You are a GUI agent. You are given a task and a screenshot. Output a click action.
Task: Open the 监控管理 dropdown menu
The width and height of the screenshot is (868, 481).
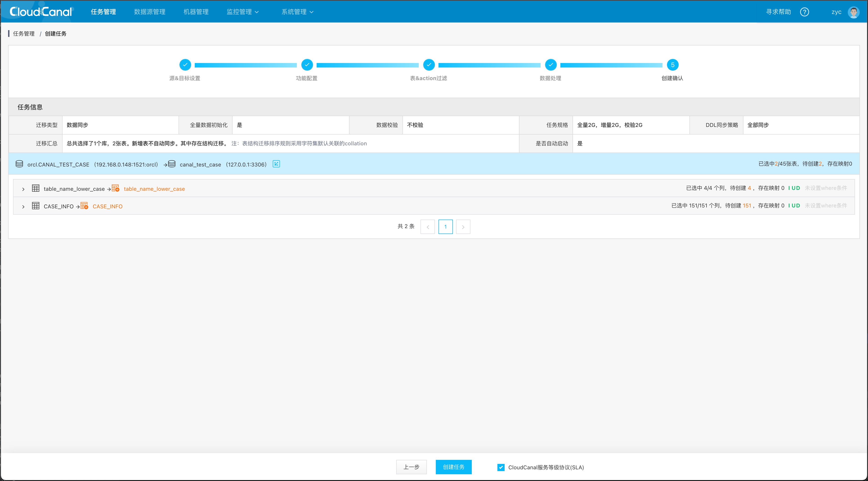click(243, 12)
